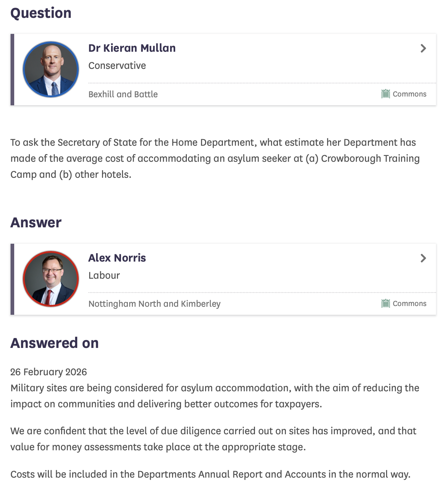Click the Conservative party label
448x486 pixels.
tap(117, 66)
